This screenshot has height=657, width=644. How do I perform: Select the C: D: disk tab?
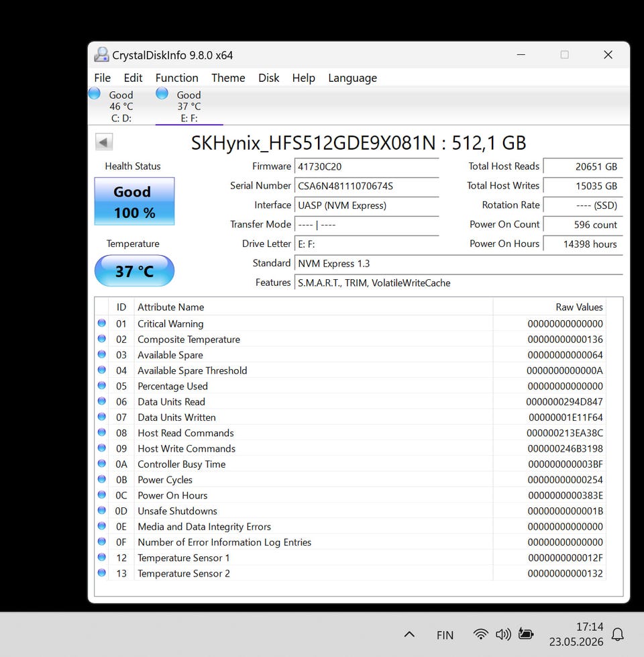pos(121,106)
